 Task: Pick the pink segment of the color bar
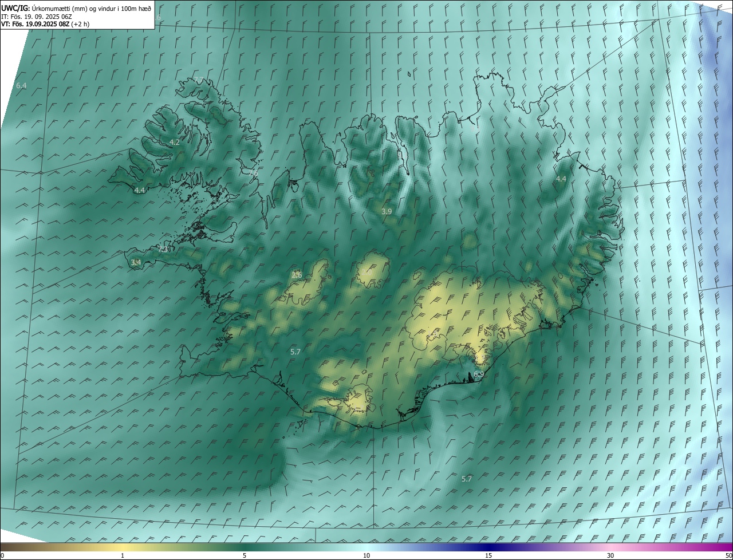pyautogui.click(x=610, y=547)
